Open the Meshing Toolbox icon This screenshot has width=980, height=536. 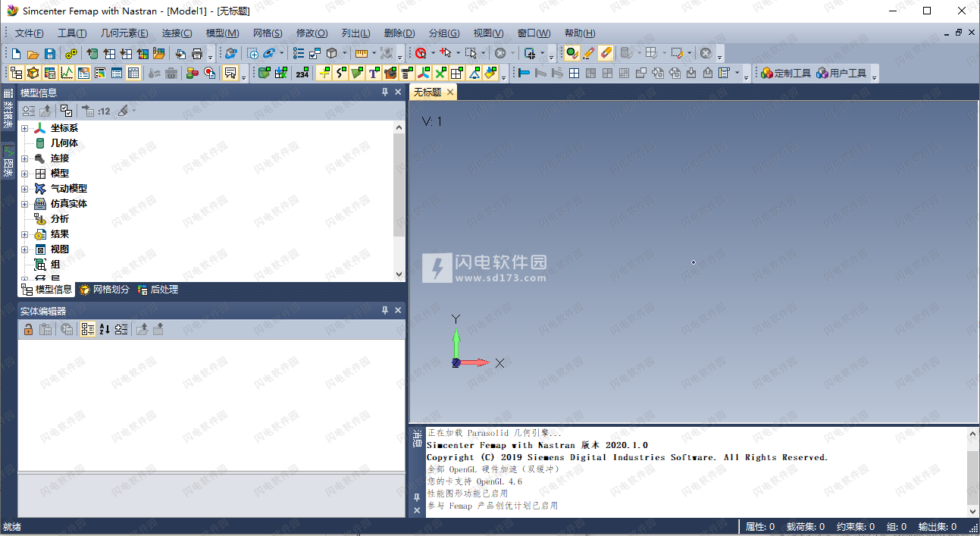[x=33, y=74]
